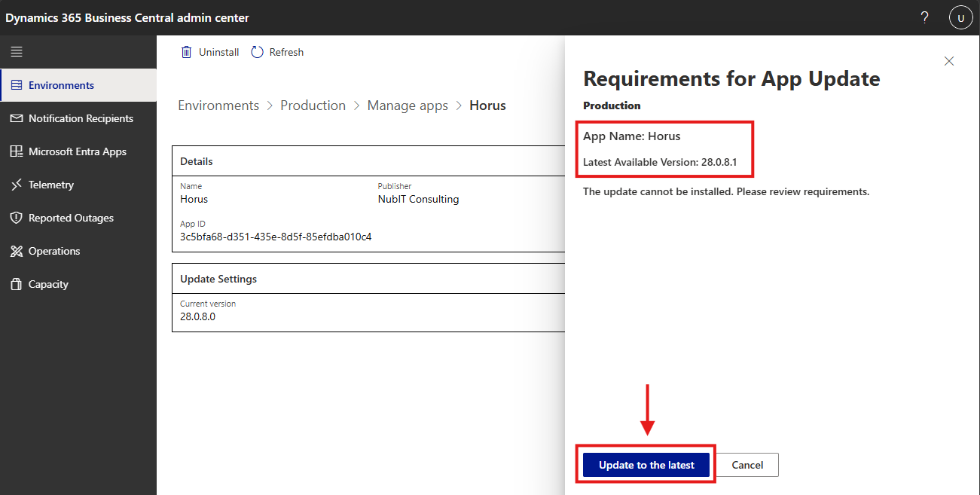Screen dimensions: 980x495
Task: Open the user account avatar
Action: click(961, 17)
